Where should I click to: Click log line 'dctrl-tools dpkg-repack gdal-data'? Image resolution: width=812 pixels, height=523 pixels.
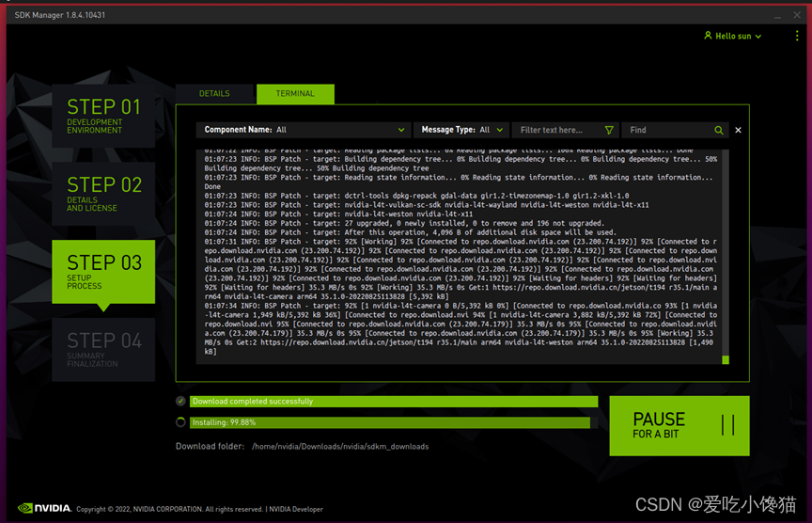coord(417,196)
